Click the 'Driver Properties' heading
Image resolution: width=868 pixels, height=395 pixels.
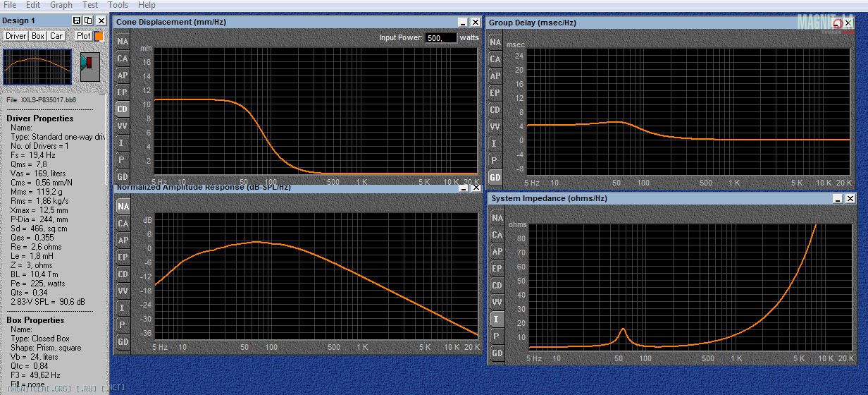[40, 119]
